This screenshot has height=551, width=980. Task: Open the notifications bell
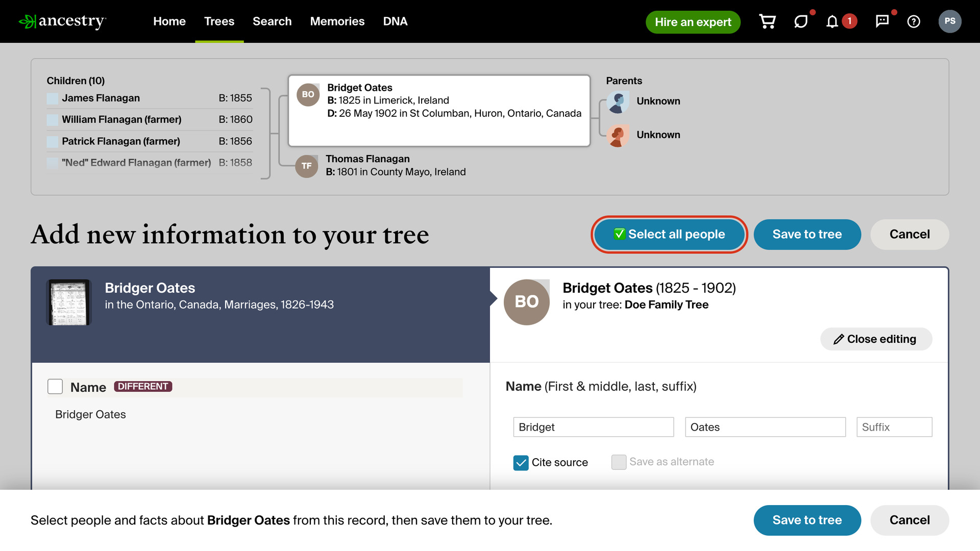[832, 21]
